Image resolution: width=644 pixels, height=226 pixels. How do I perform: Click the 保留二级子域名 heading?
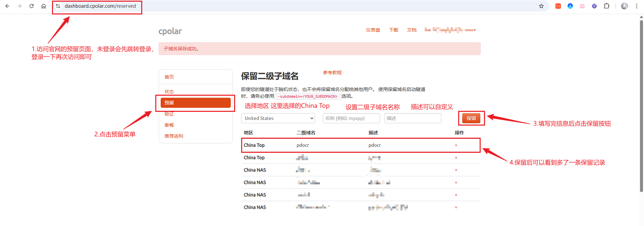coord(270,76)
